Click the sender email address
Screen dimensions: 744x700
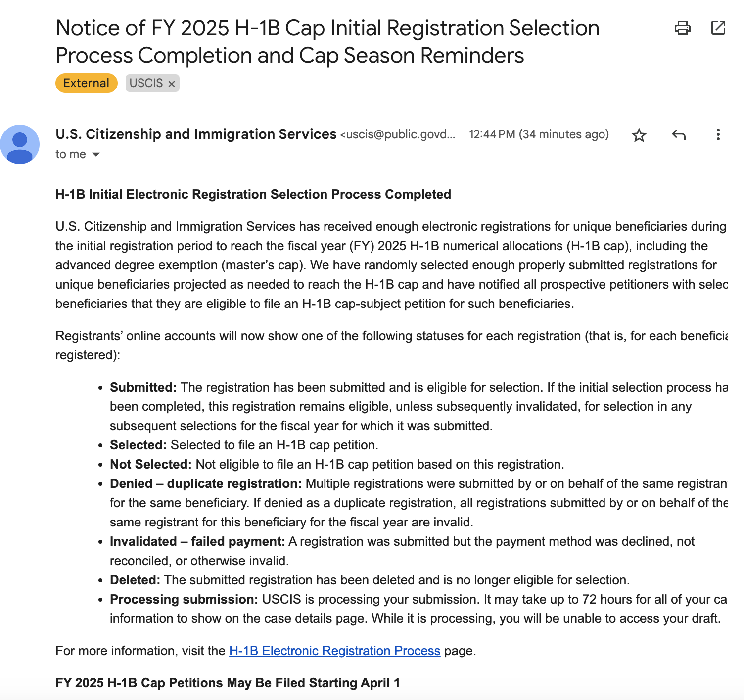(x=397, y=134)
